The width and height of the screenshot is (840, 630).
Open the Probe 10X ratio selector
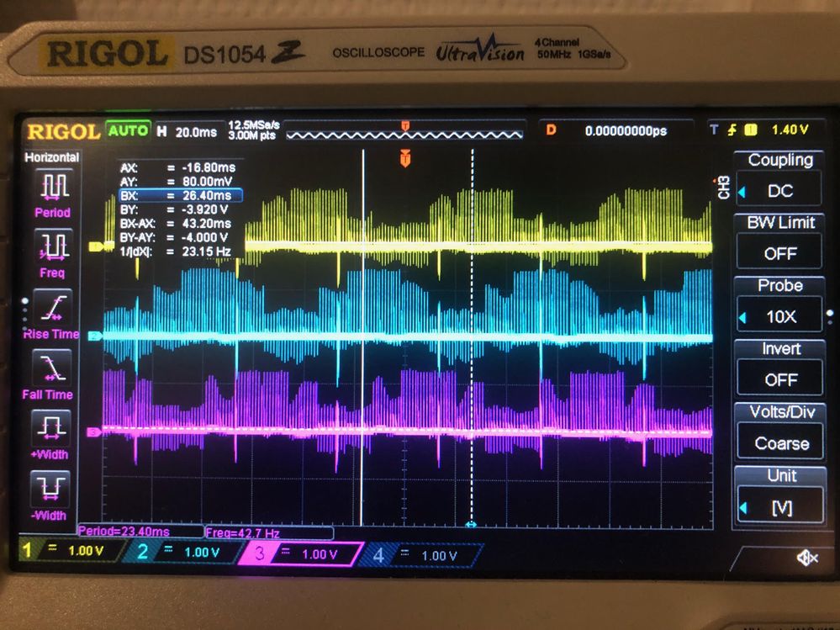[780, 316]
